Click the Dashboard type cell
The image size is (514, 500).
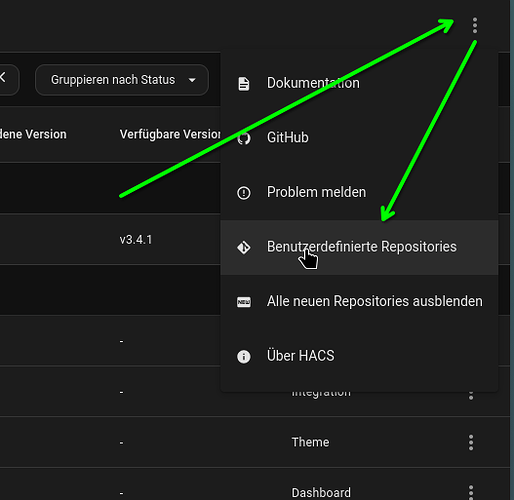(x=321, y=493)
